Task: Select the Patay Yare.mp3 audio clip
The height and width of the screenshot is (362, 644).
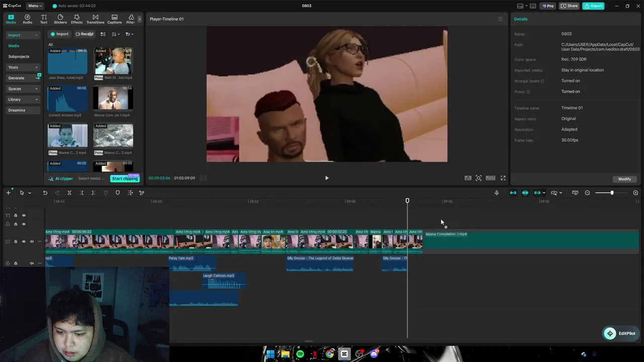Action: 192,263
